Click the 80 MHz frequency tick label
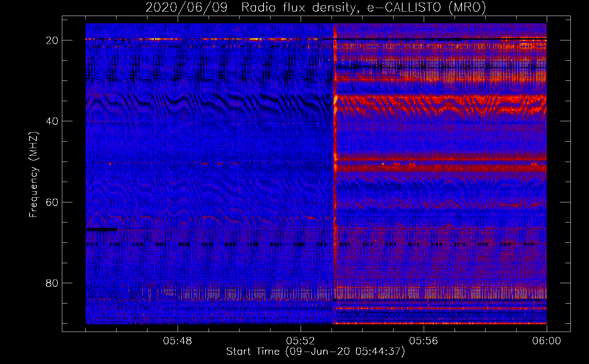The height and width of the screenshot is (364, 589). click(x=52, y=283)
